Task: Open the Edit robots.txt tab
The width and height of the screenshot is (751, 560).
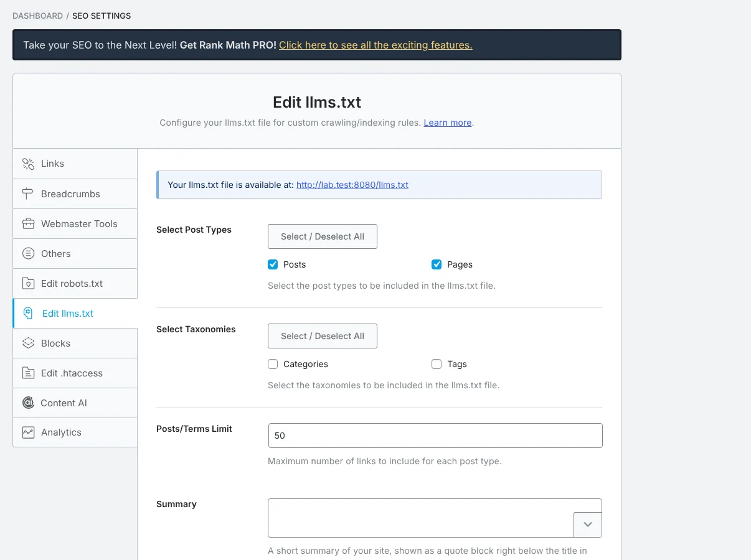Action: point(75,283)
